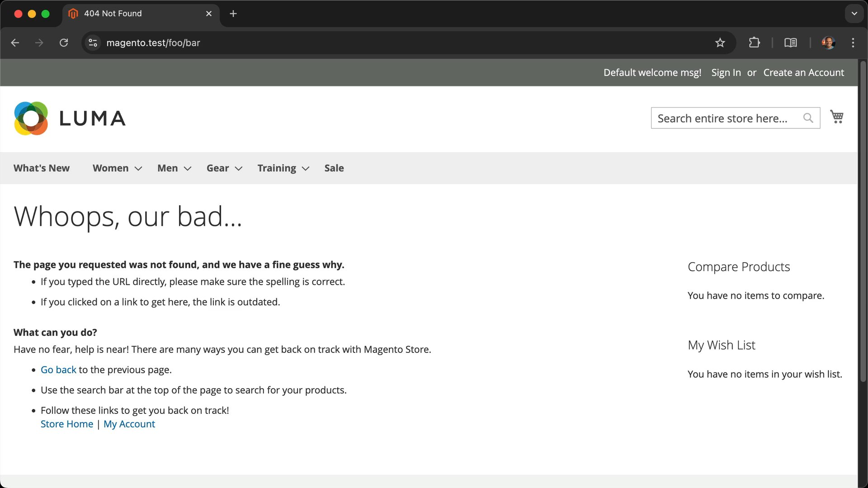Click Create an Account link
The width and height of the screenshot is (868, 488).
coord(804,73)
